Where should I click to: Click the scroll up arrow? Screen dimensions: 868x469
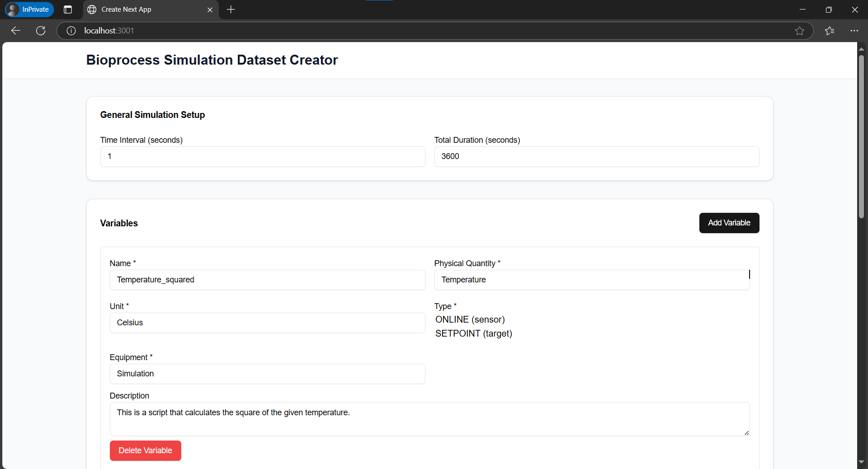861,48
